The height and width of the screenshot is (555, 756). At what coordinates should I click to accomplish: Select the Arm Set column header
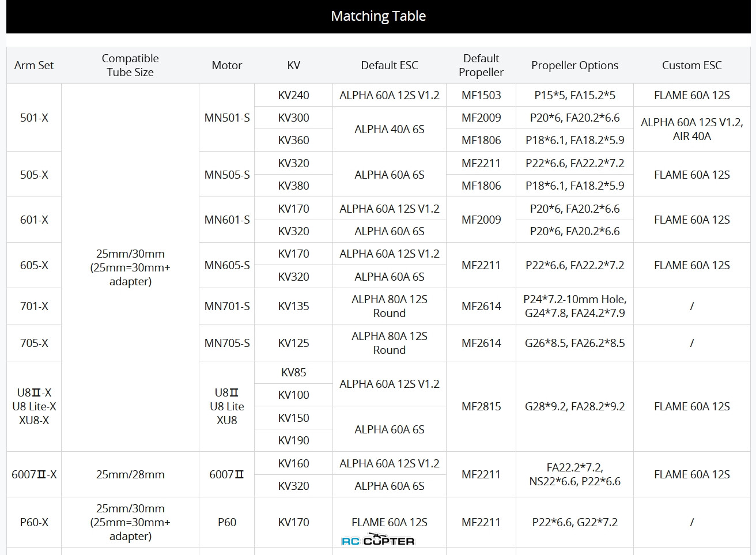[34, 65]
